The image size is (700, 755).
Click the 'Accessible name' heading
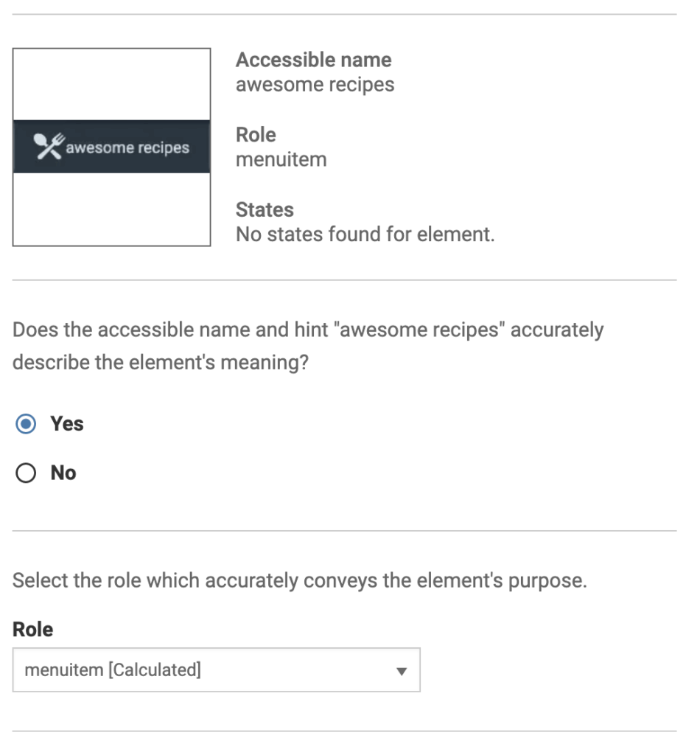pyautogui.click(x=312, y=60)
